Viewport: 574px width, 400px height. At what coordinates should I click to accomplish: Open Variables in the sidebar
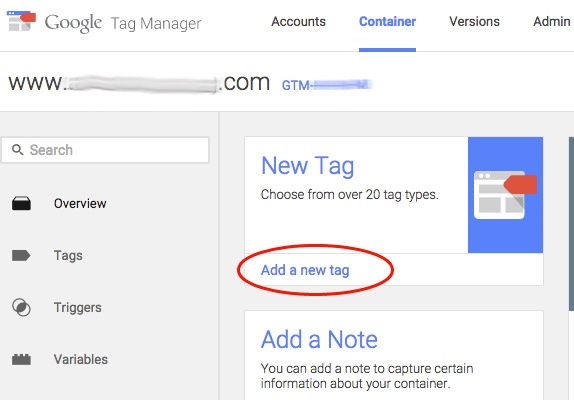point(81,359)
